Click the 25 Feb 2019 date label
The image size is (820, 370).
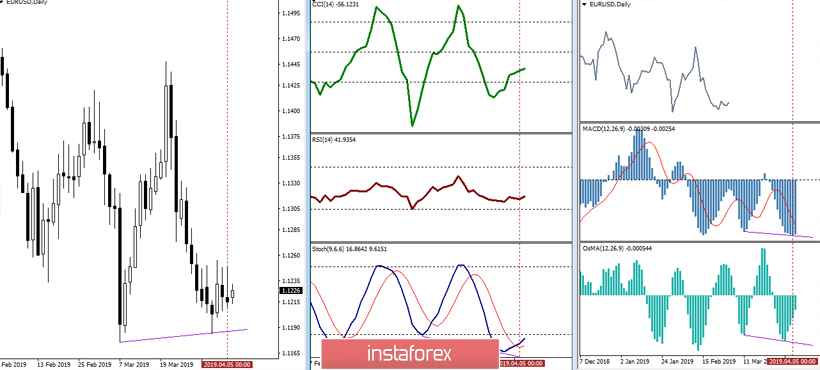[x=95, y=364]
